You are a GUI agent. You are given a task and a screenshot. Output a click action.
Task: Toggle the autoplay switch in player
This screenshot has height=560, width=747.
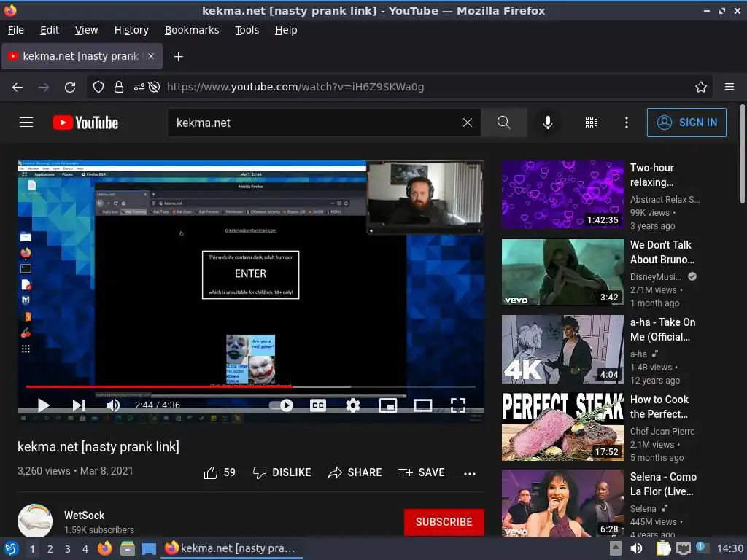281,405
